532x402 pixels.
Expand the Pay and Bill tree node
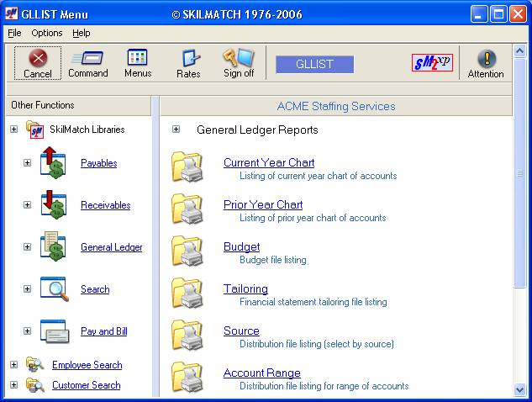pyautogui.click(x=27, y=331)
